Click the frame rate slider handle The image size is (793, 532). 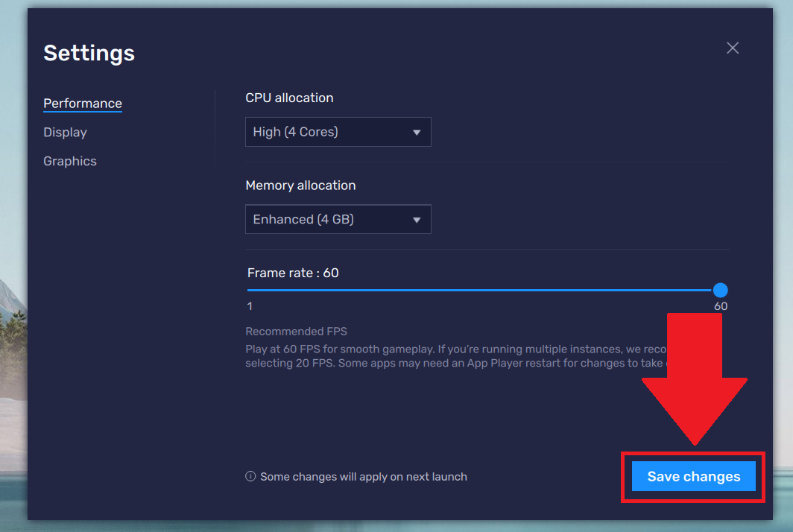click(720, 290)
